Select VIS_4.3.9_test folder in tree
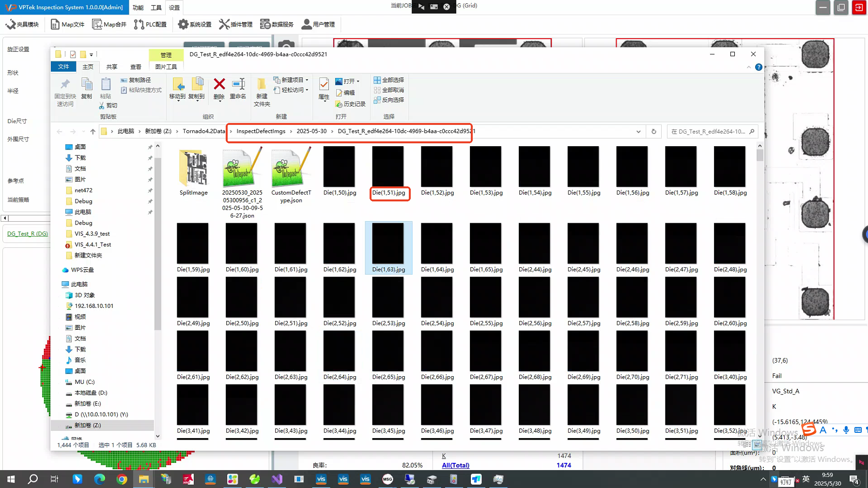The height and width of the screenshot is (488, 868). pos(92,234)
